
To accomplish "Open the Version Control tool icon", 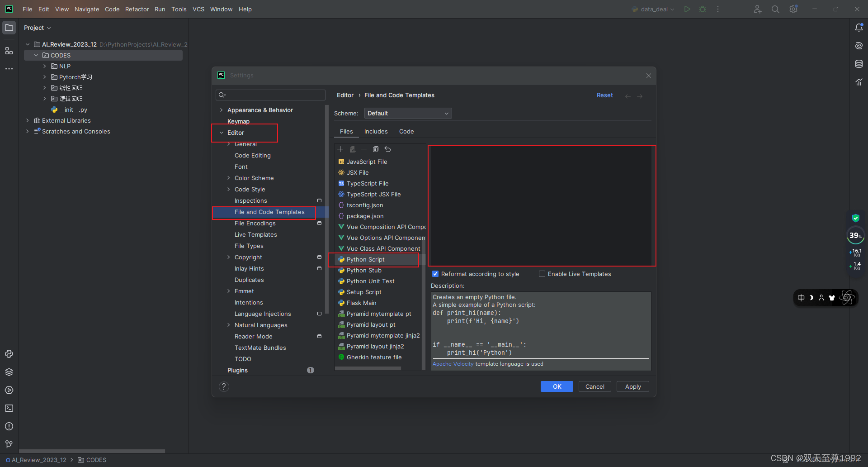I will [x=9, y=444].
